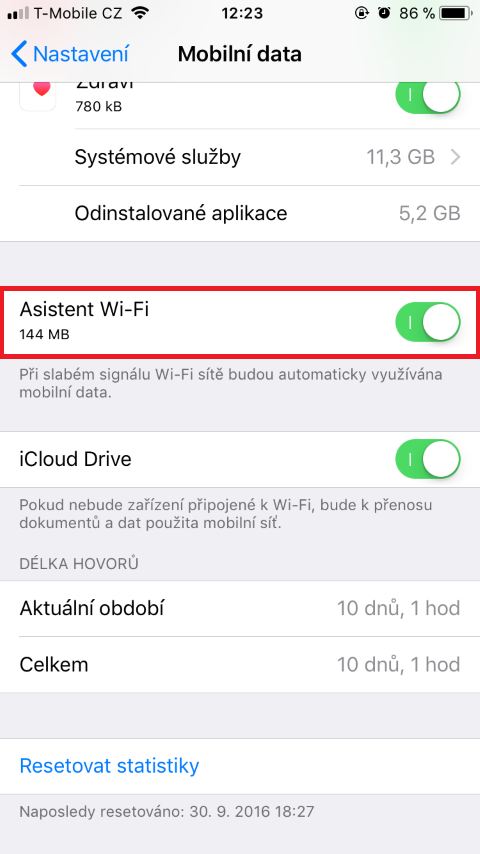Select the Odinstalované aplikace row
The height and width of the screenshot is (854, 480).
(240, 214)
